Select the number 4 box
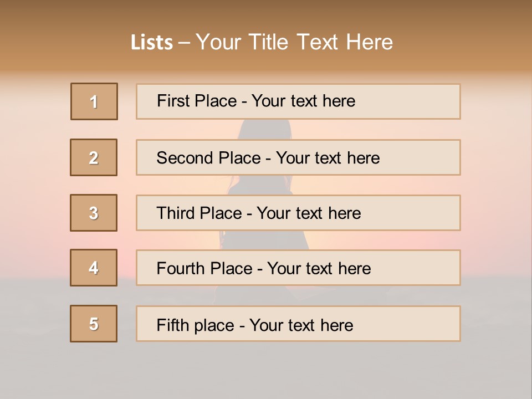The width and height of the screenshot is (532, 399). pyautogui.click(x=94, y=268)
